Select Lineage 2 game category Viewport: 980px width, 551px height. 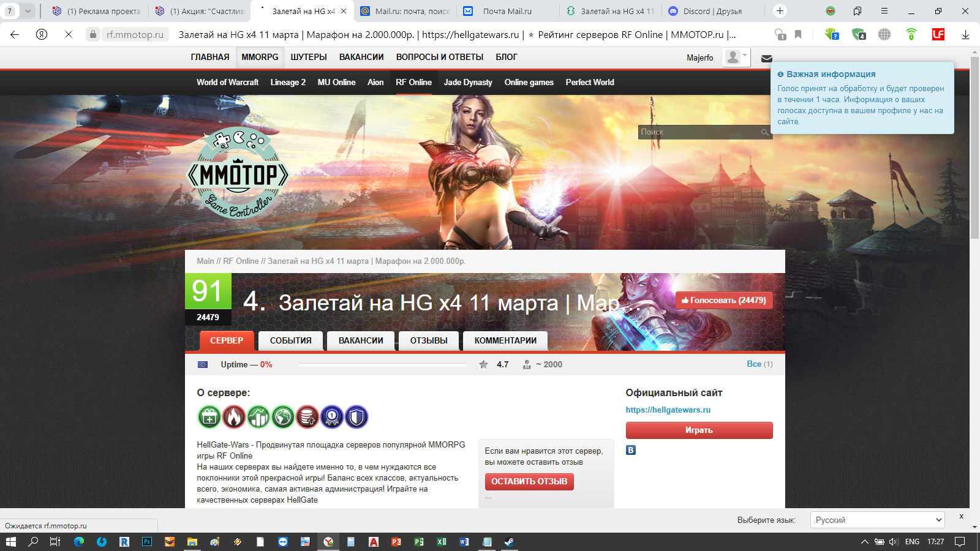288,82
